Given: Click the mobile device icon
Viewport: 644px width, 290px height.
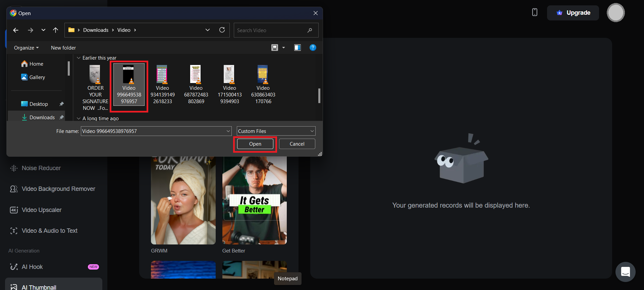Looking at the screenshot, I should pos(535,12).
